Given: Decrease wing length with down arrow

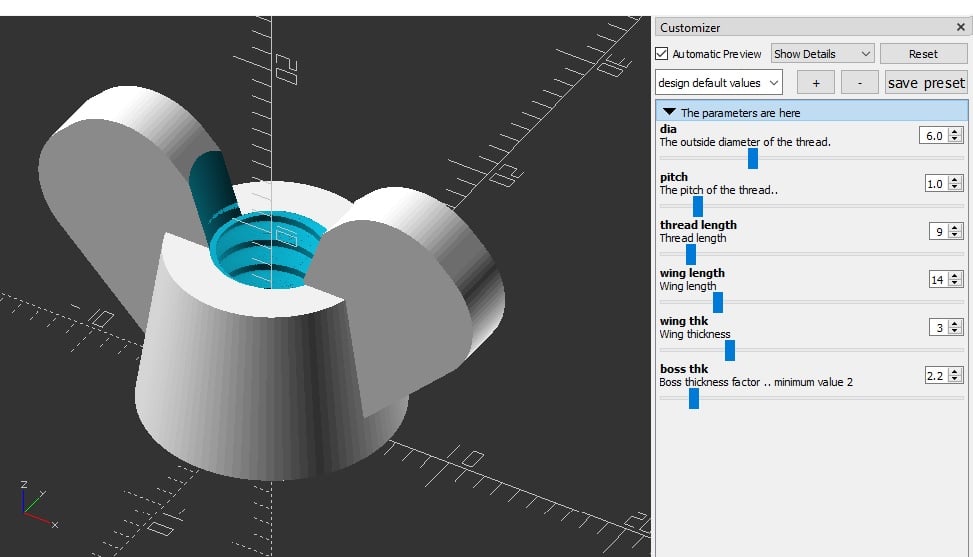Looking at the screenshot, I should [x=956, y=283].
